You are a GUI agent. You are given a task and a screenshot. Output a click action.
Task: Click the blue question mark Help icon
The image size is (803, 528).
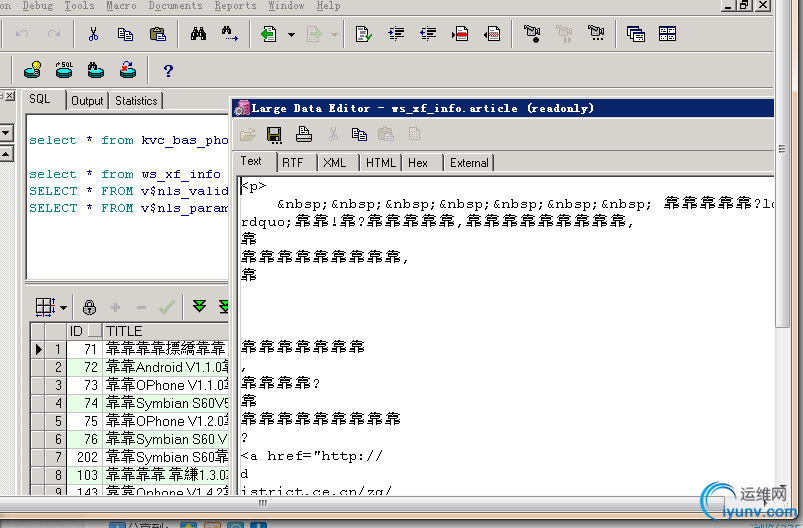tap(168, 70)
